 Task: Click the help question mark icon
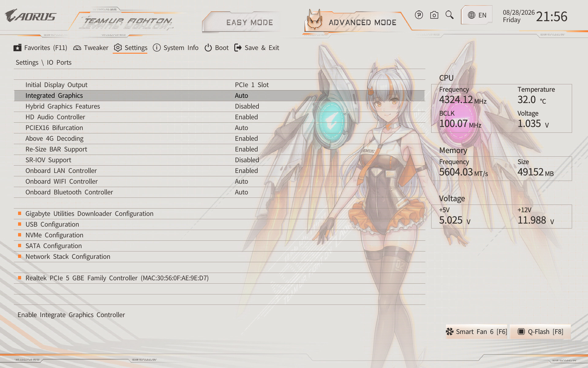click(x=419, y=15)
